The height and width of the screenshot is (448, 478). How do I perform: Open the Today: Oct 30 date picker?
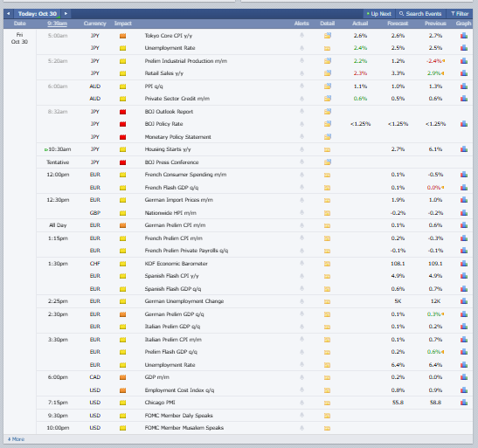[x=38, y=14]
